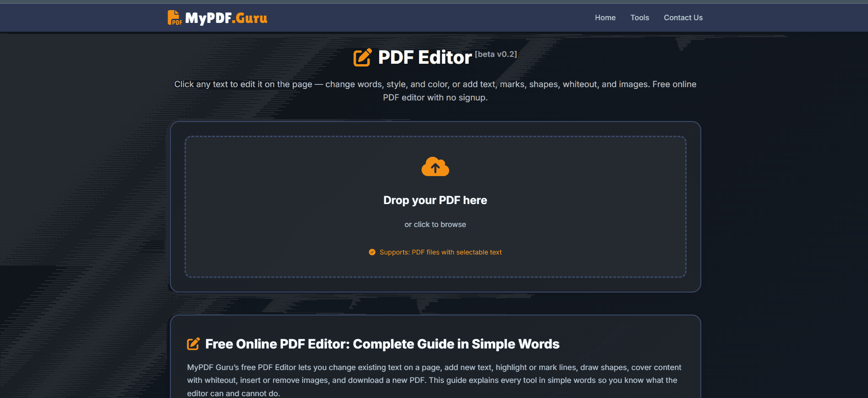The image size is (868, 398).
Task: Click the orange cloud upload icon
Action: (x=435, y=166)
